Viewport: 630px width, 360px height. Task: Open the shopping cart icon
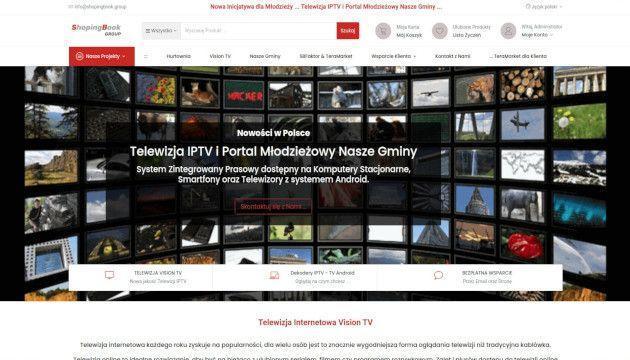pyautogui.click(x=383, y=31)
